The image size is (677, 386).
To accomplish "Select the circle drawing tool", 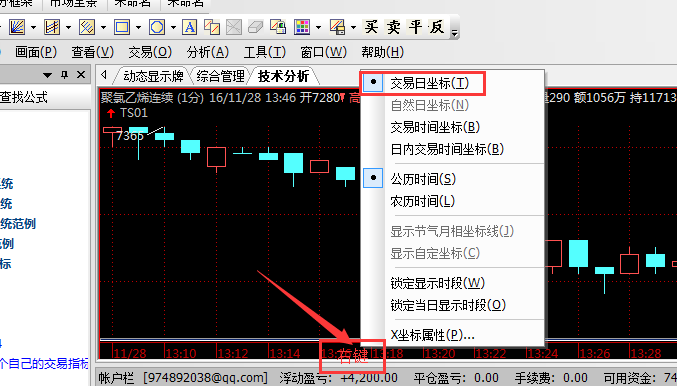I will tap(157, 27).
